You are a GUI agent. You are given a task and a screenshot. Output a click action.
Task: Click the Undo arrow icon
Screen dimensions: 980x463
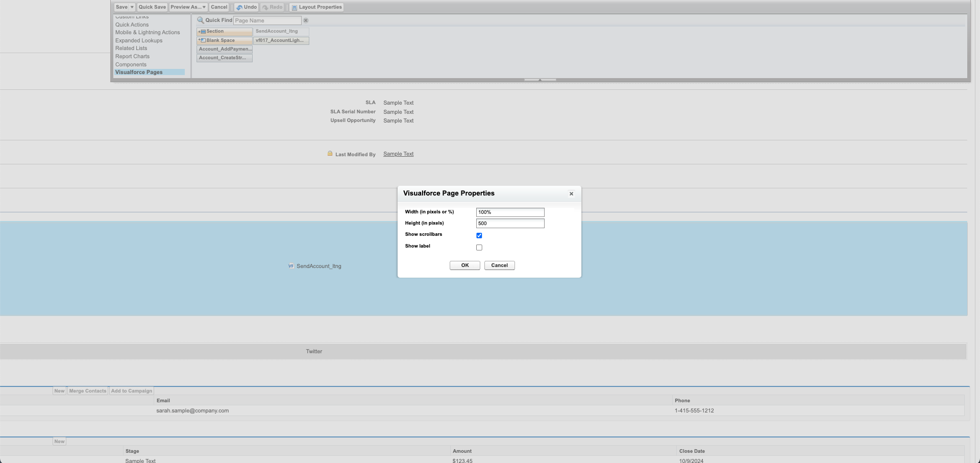coord(239,7)
